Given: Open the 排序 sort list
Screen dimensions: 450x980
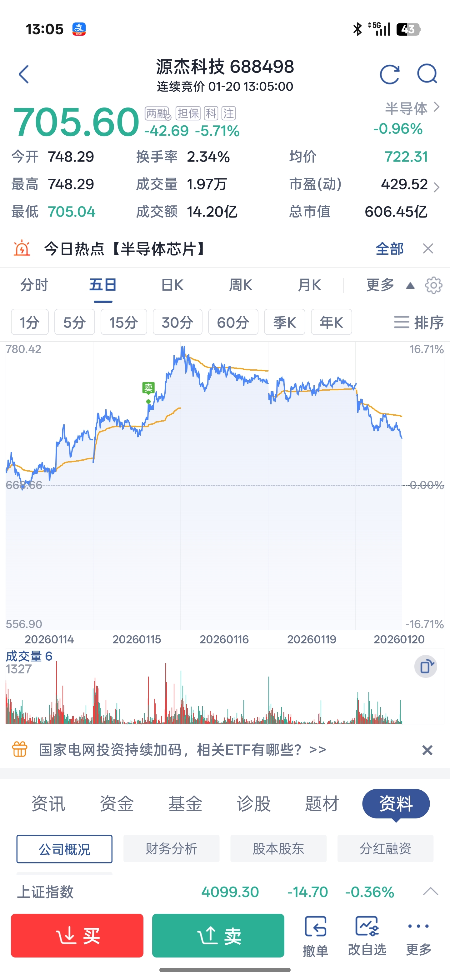Looking at the screenshot, I should [419, 322].
